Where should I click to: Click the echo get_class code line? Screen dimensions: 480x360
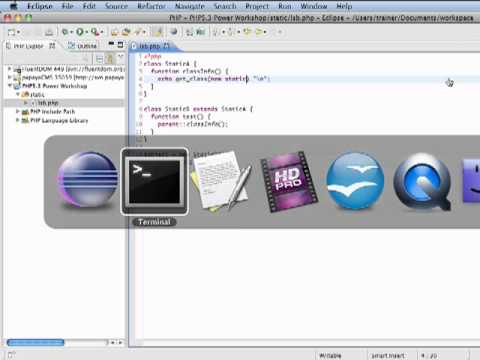pyautogui.click(x=214, y=79)
